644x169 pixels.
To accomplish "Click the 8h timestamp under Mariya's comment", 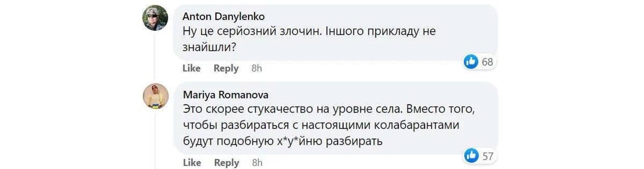I will [257, 163].
